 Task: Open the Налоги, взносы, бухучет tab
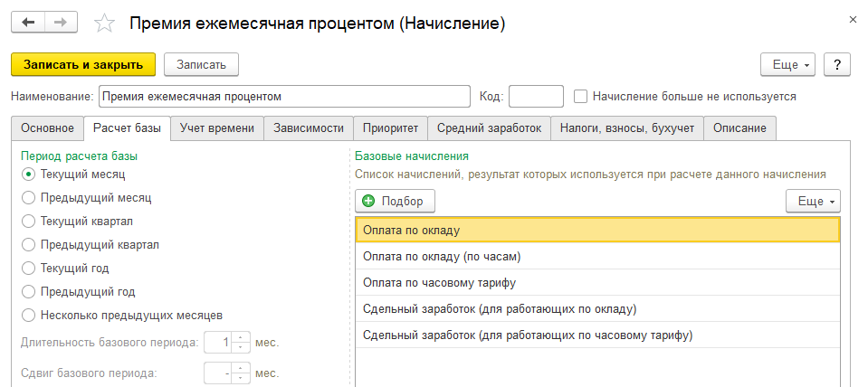626,128
